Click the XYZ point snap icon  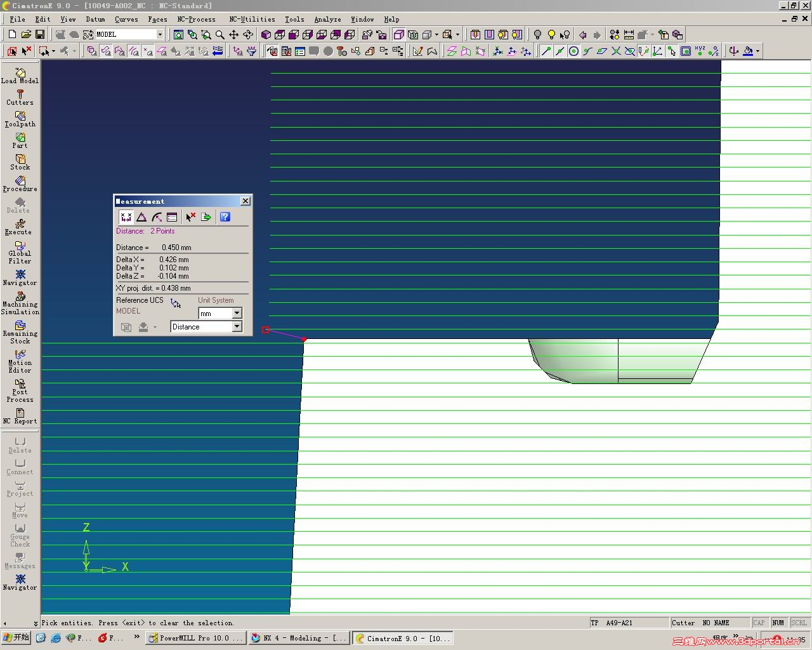click(700, 51)
